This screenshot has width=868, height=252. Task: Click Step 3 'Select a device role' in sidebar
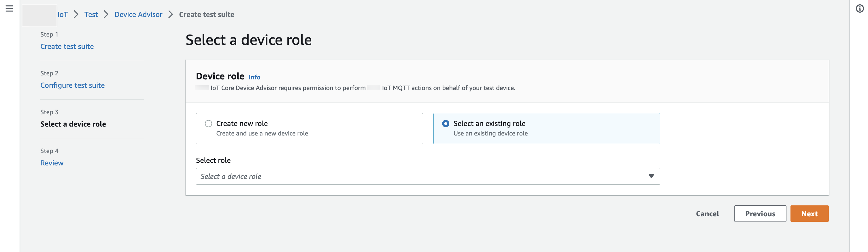pyautogui.click(x=73, y=124)
